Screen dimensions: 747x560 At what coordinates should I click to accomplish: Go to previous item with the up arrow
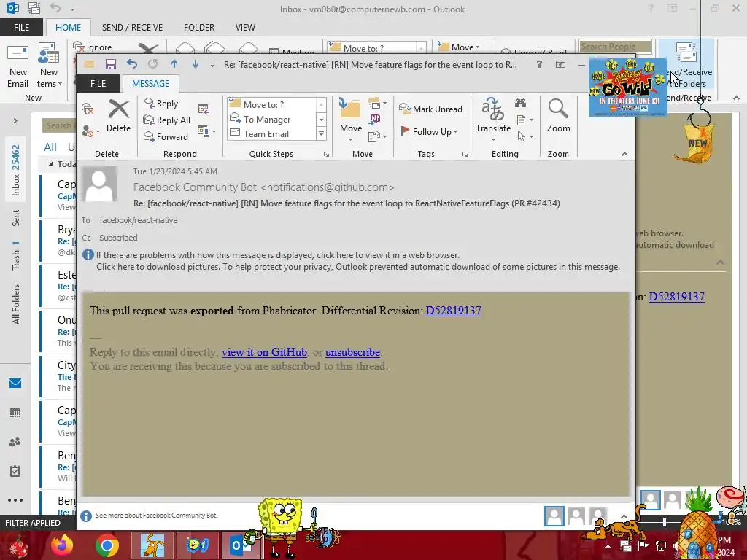tap(174, 64)
